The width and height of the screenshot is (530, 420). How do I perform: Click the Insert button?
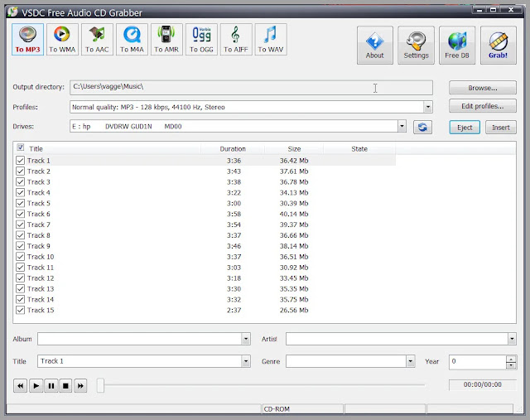coord(501,128)
